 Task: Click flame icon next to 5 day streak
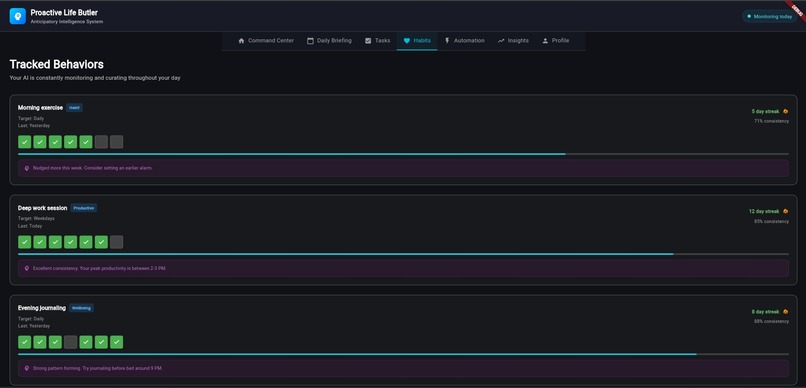coord(785,112)
